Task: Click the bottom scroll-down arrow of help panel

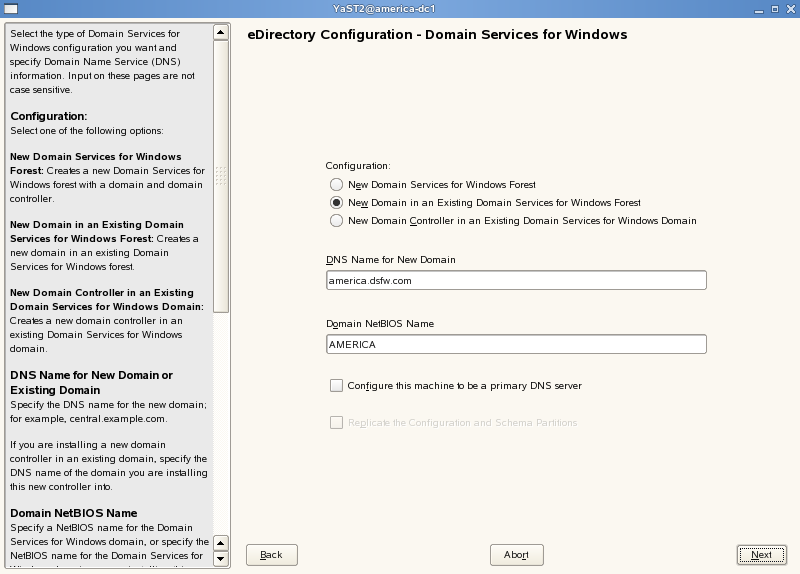Action: coord(221,559)
